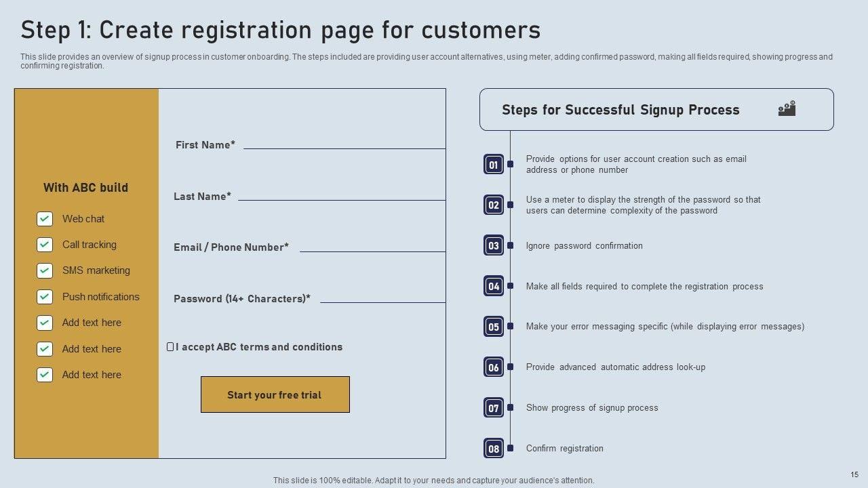Toggle the Call tracking checkmark
Screen dimensions: 868x488
[x=45, y=245]
